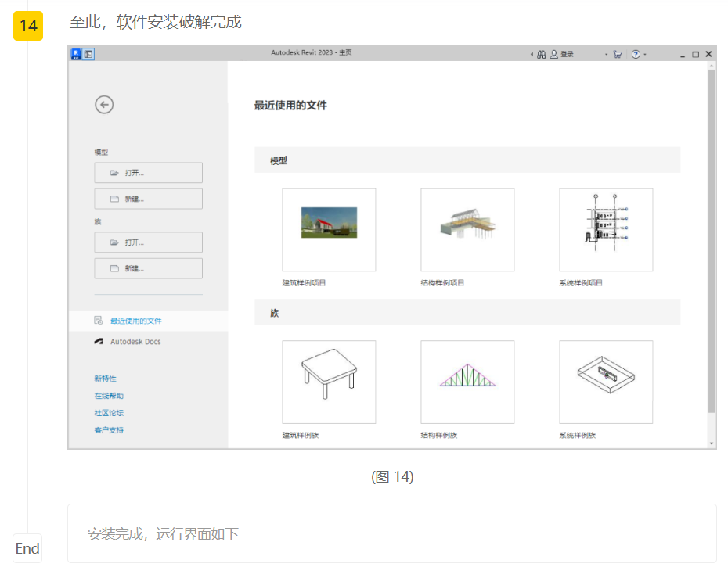Viewport: 728px width, 578px height.
Task: Select 最近使用的文件 in the sidebar
Action: click(135, 321)
